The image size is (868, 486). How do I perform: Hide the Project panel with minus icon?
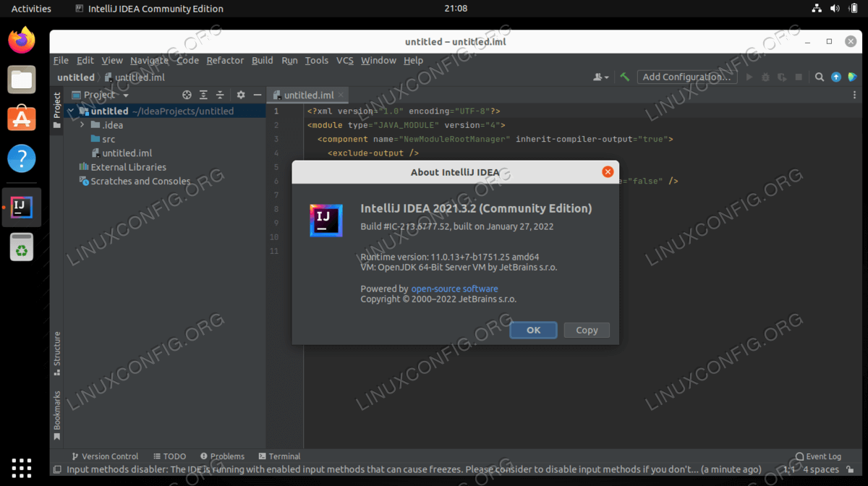point(257,95)
